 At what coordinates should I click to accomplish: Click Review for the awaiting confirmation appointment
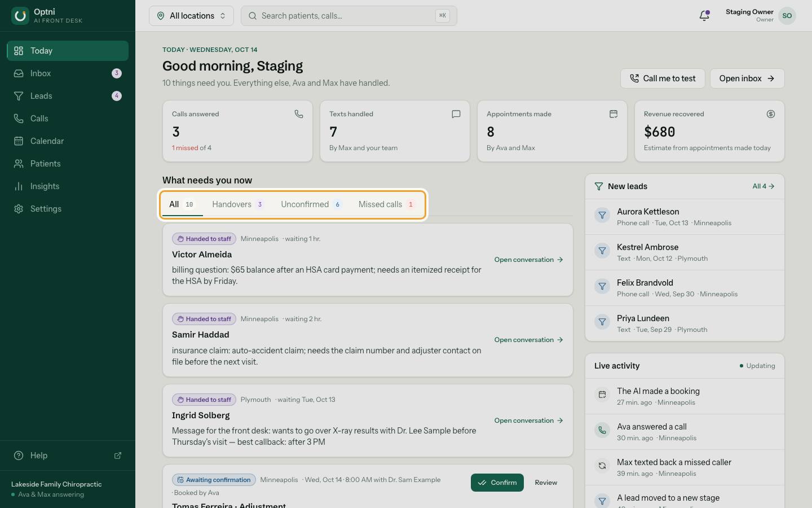pyautogui.click(x=546, y=483)
